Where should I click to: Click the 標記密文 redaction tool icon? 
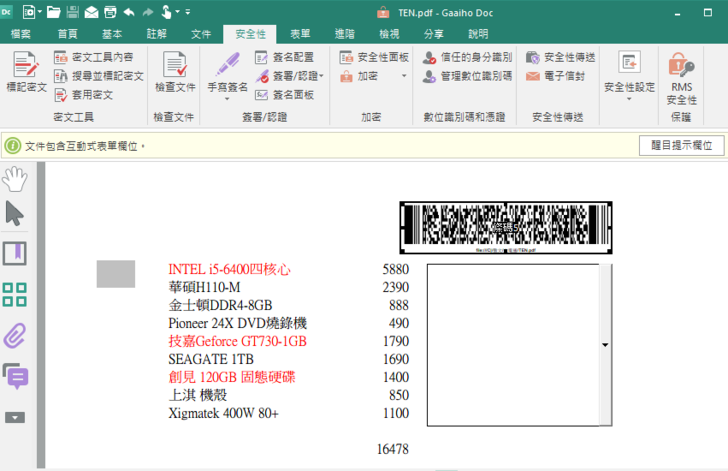[26, 66]
